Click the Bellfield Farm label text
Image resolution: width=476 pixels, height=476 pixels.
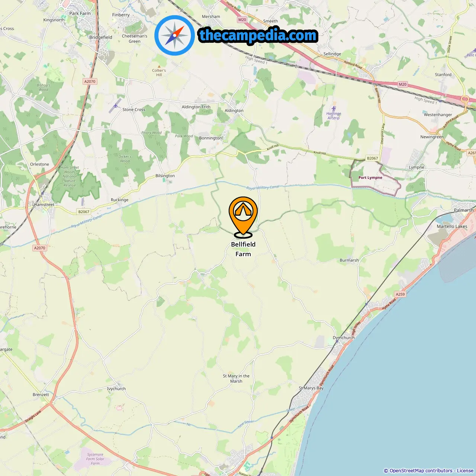coord(243,249)
